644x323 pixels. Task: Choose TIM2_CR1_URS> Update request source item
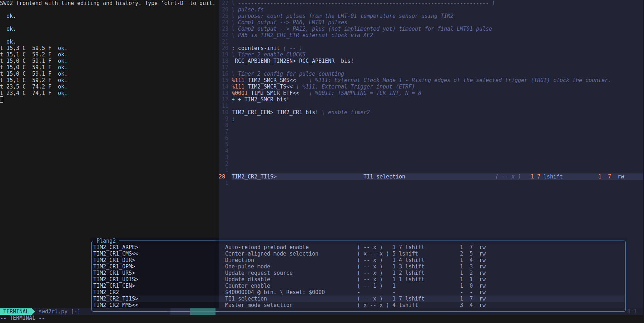(x=114, y=273)
